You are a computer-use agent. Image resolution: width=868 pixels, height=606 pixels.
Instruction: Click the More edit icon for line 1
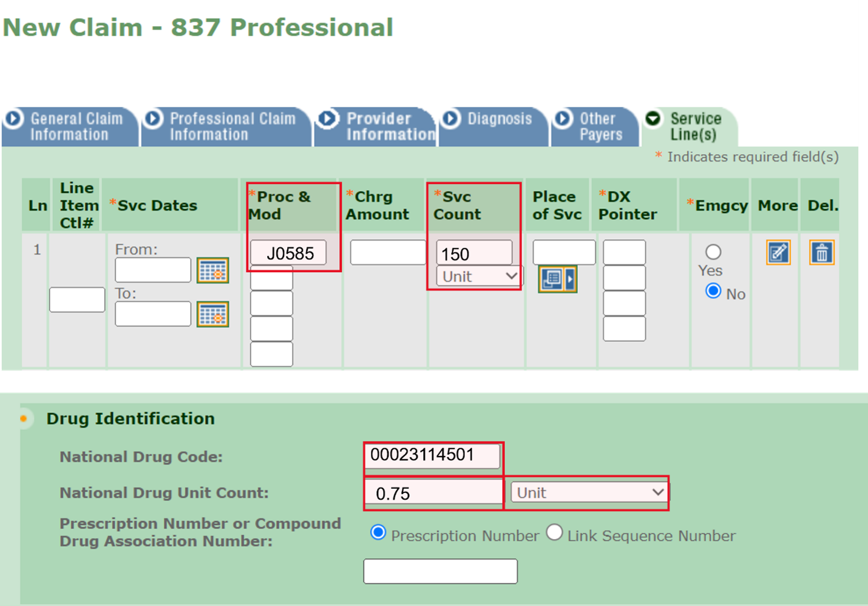coord(778,252)
